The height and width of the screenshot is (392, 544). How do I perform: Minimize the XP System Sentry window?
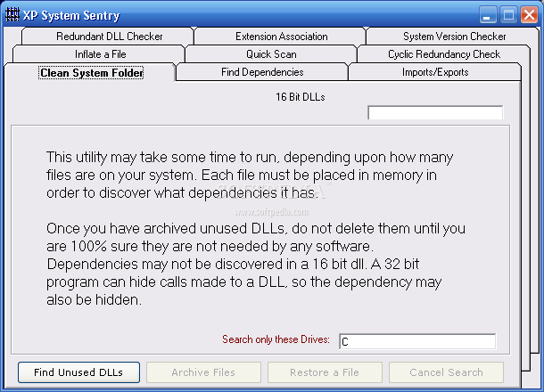pyautogui.click(x=488, y=15)
